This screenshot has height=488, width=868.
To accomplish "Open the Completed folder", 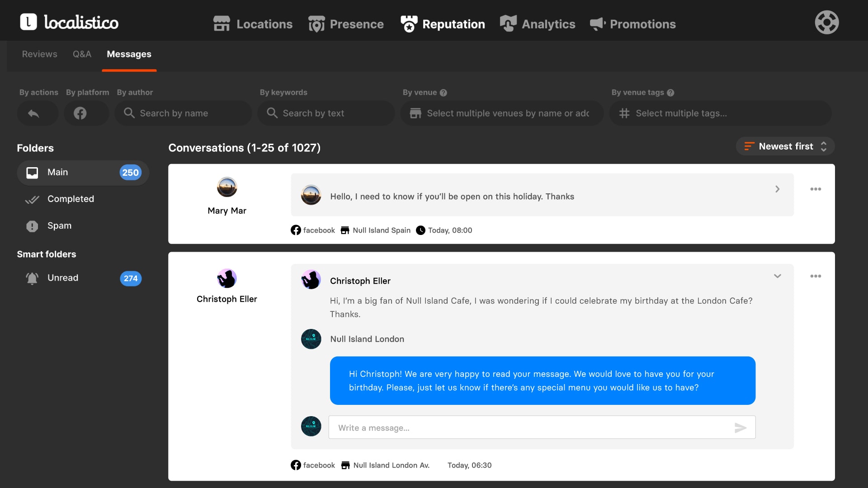I will [71, 199].
